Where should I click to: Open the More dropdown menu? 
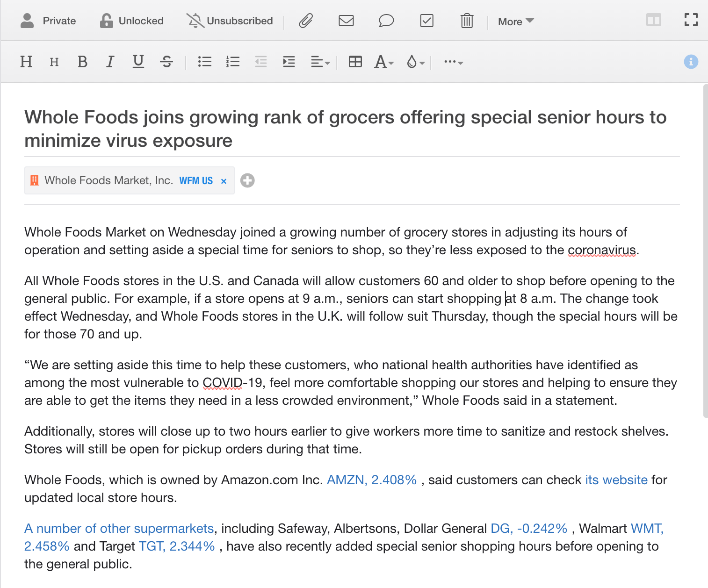pyautogui.click(x=516, y=21)
